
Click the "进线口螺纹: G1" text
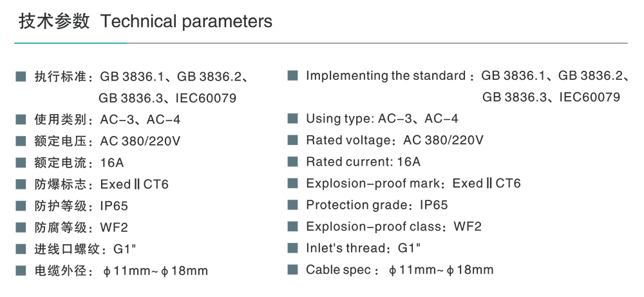(x=79, y=249)
